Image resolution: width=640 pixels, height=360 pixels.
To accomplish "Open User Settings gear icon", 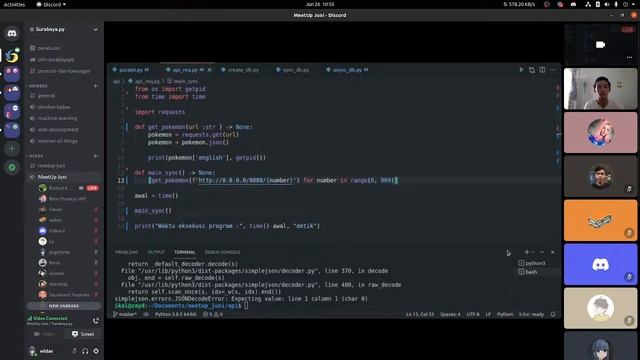I will pos(96,351).
